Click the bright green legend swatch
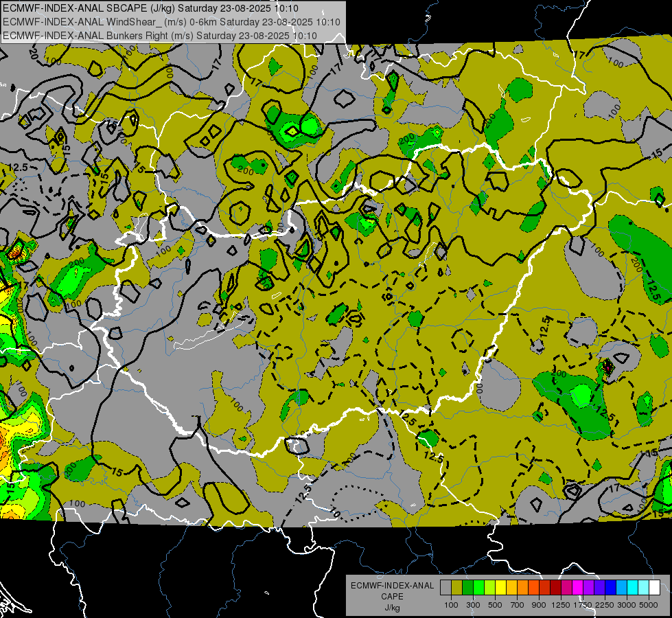 point(478,588)
